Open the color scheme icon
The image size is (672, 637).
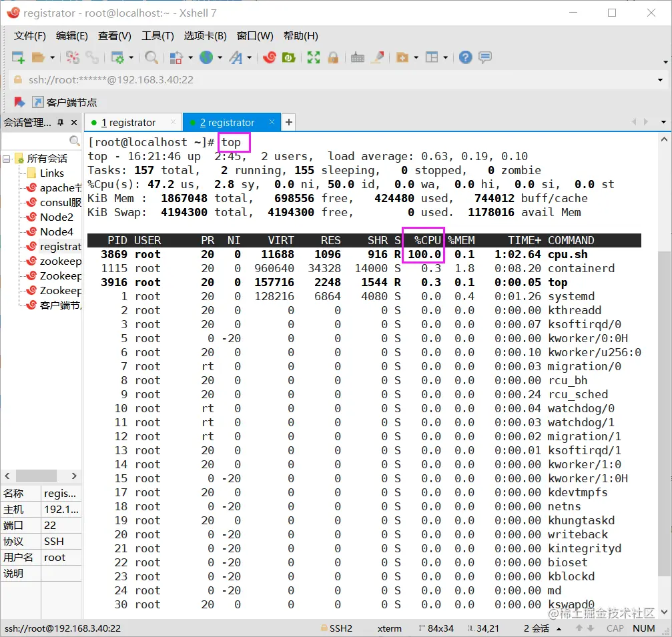pos(176,57)
